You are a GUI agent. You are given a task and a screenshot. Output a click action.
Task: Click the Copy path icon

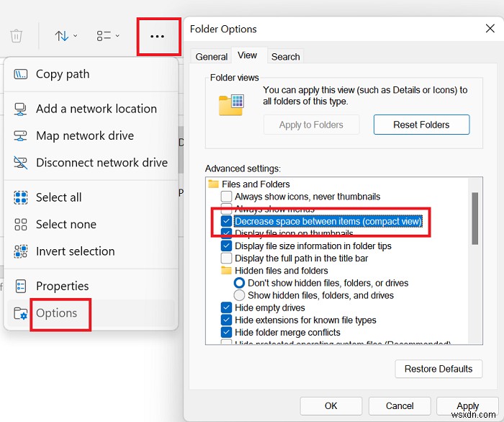click(x=21, y=74)
